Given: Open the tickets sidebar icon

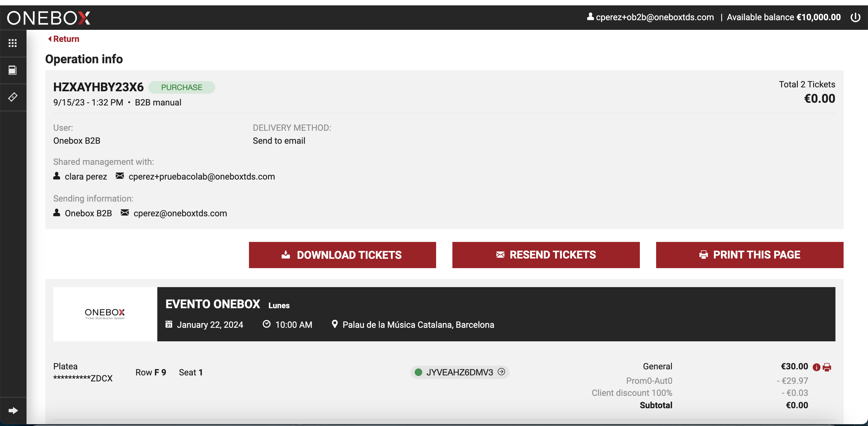Looking at the screenshot, I should click(13, 97).
